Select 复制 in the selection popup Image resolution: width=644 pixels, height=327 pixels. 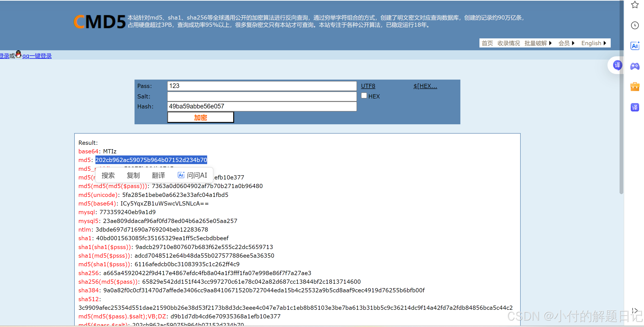click(x=133, y=175)
